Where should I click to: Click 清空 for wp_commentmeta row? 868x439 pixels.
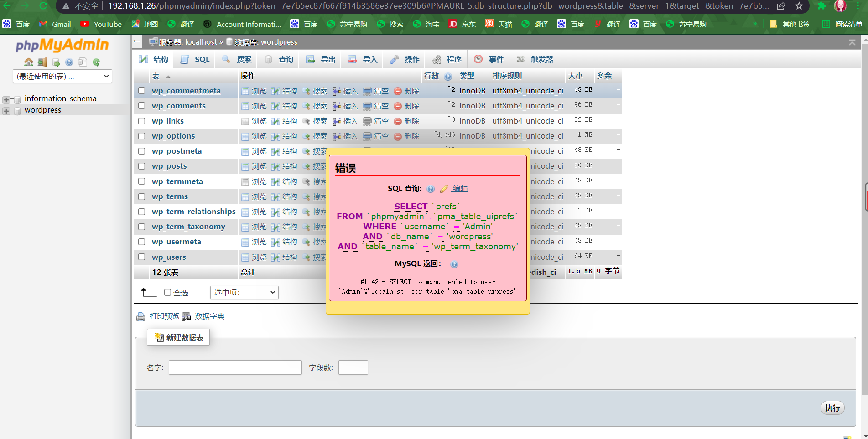(x=376, y=91)
